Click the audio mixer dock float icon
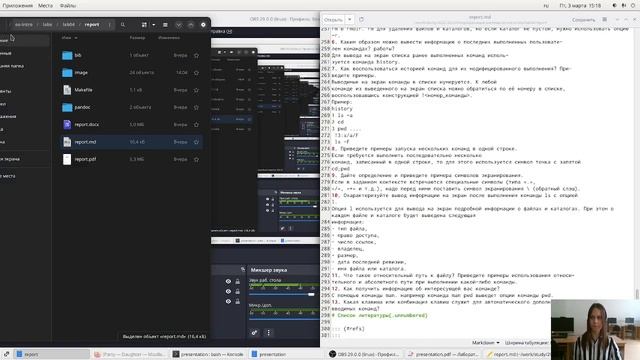Screen dimensions: 640x360 (243, 269)
